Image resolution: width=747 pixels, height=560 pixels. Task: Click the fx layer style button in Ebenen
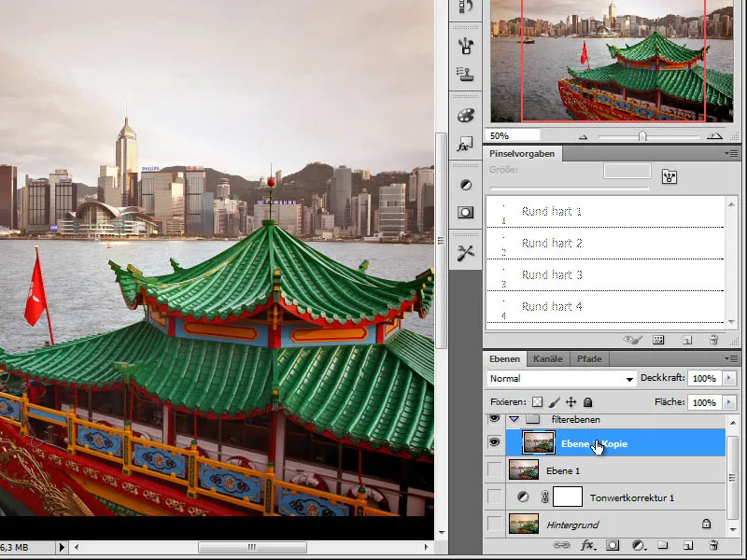588,544
